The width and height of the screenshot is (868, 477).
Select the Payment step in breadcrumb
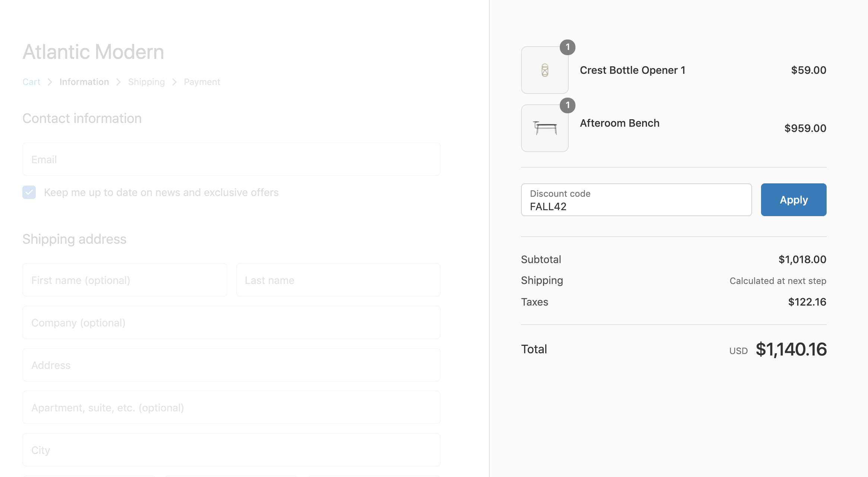202,82
